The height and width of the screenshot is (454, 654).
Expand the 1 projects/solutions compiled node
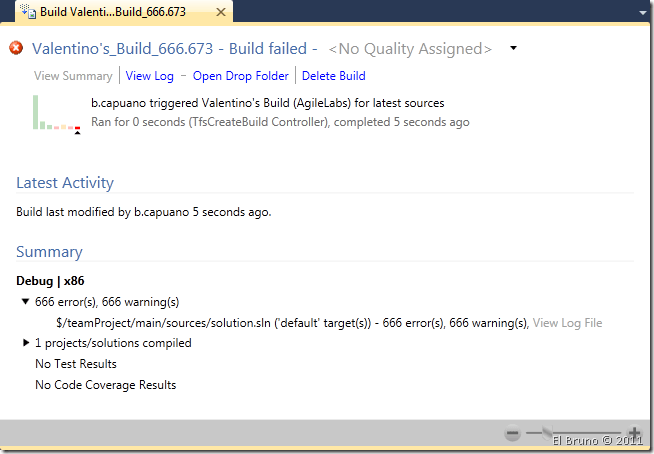pos(25,343)
